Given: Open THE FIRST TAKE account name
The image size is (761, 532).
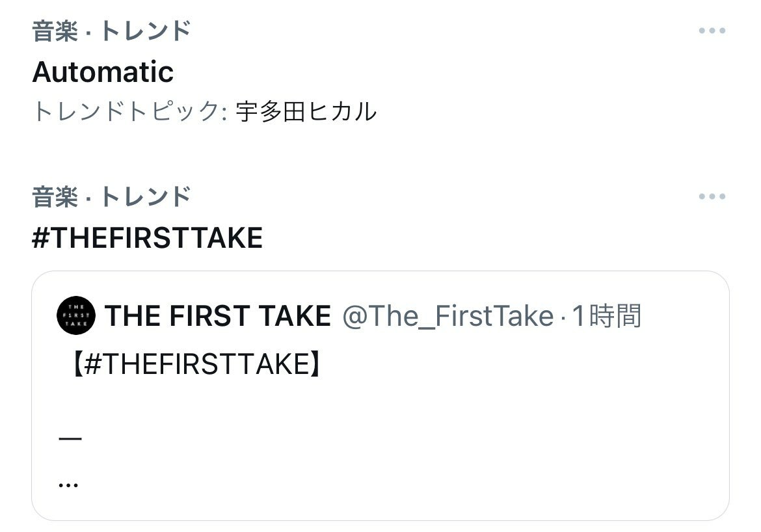Looking at the screenshot, I should (218, 315).
